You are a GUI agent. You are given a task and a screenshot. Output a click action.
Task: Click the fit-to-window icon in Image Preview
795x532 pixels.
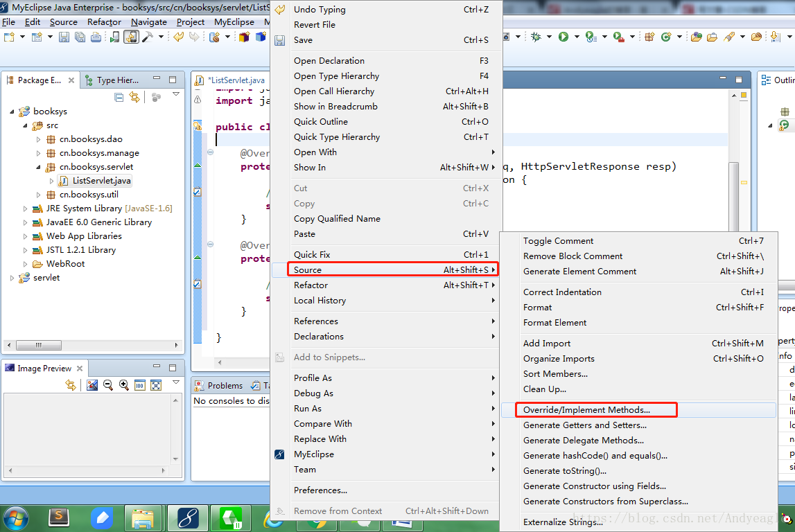point(156,385)
